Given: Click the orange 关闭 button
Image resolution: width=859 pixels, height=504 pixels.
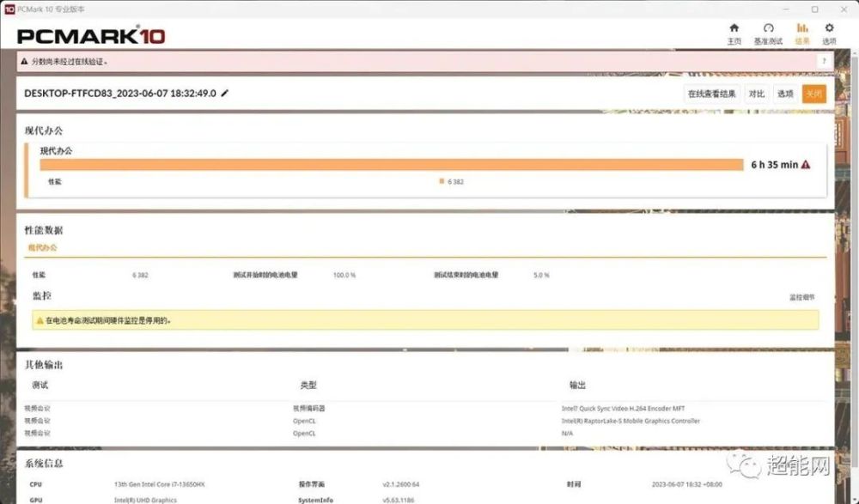Looking at the screenshot, I should [x=813, y=94].
